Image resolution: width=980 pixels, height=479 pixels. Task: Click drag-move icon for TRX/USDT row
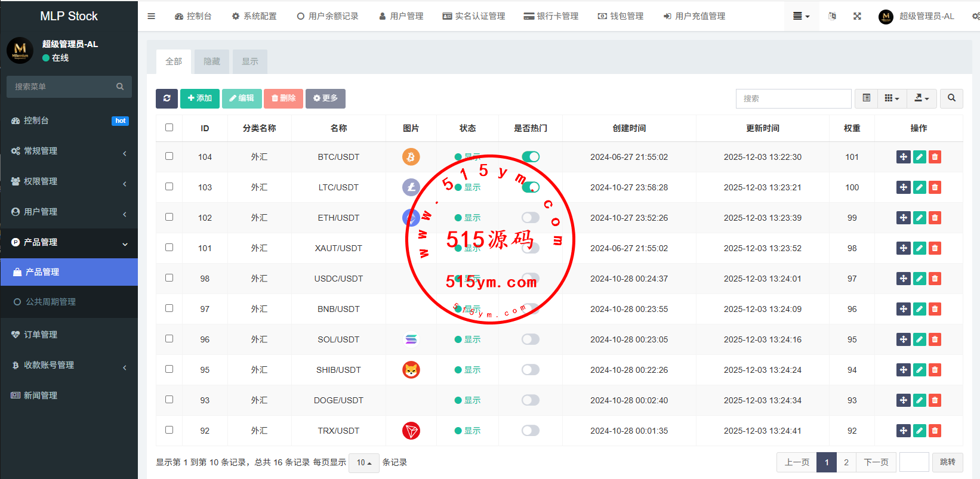tap(903, 431)
